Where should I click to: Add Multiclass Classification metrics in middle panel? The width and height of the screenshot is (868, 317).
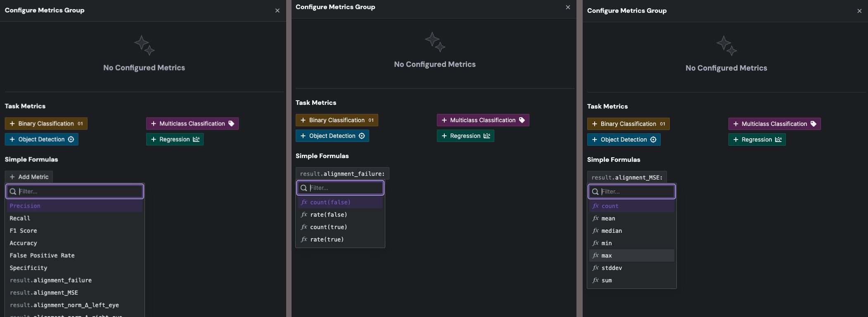coord(483,120)
